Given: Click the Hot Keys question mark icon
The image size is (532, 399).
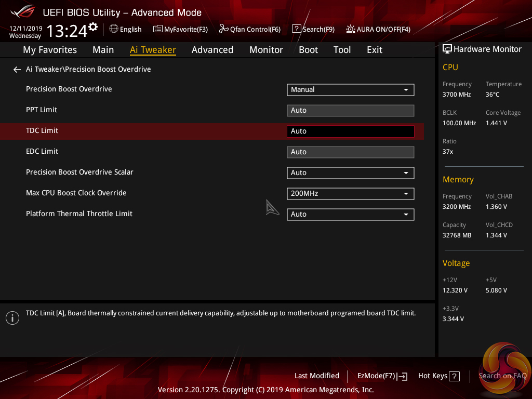Looking at the screenshot, I should pyautogui.click(x=454, y=376).
